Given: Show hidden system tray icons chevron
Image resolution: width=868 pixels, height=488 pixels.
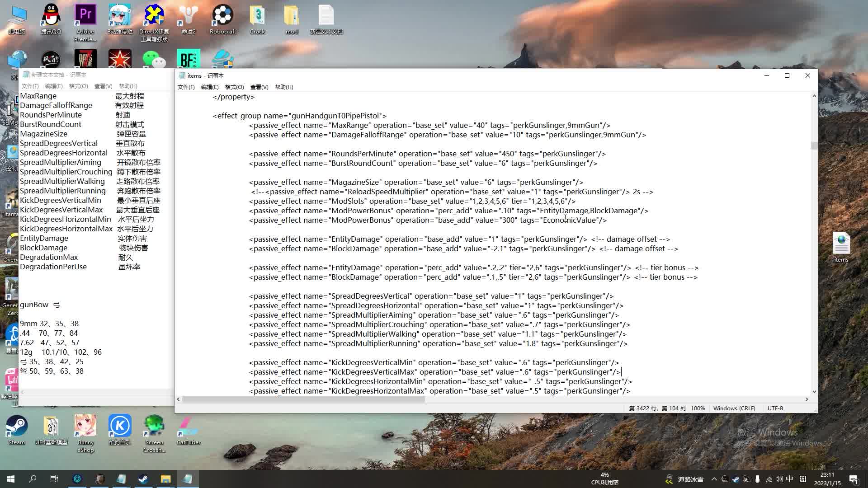Looking at the screenshot, I should [714, 479].
